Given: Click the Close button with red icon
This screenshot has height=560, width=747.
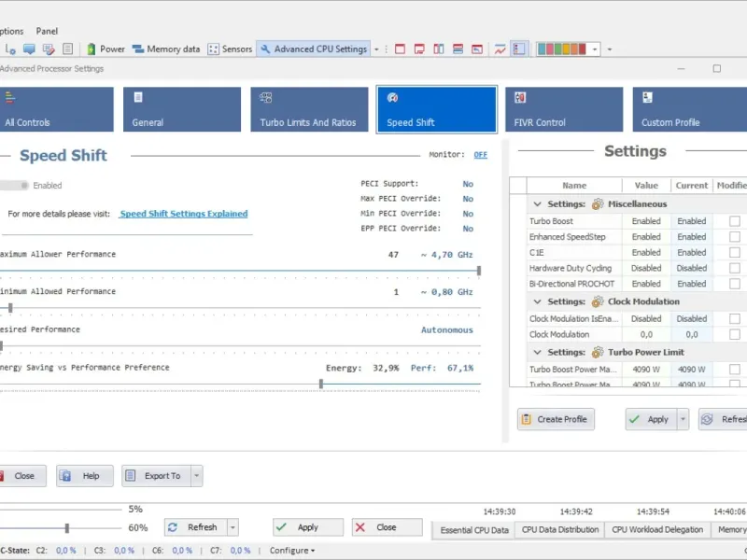Looking at the screenshot, I should coord(21,476).
